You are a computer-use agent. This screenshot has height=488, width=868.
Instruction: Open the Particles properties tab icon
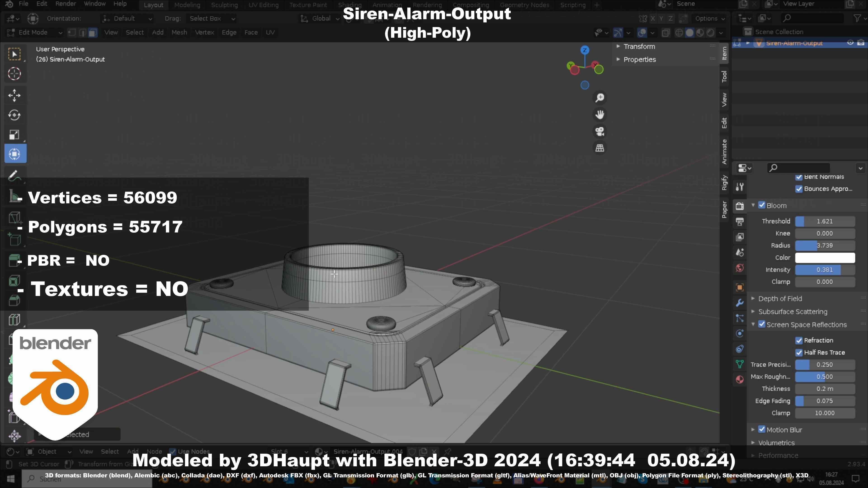[x=740, y=318]
